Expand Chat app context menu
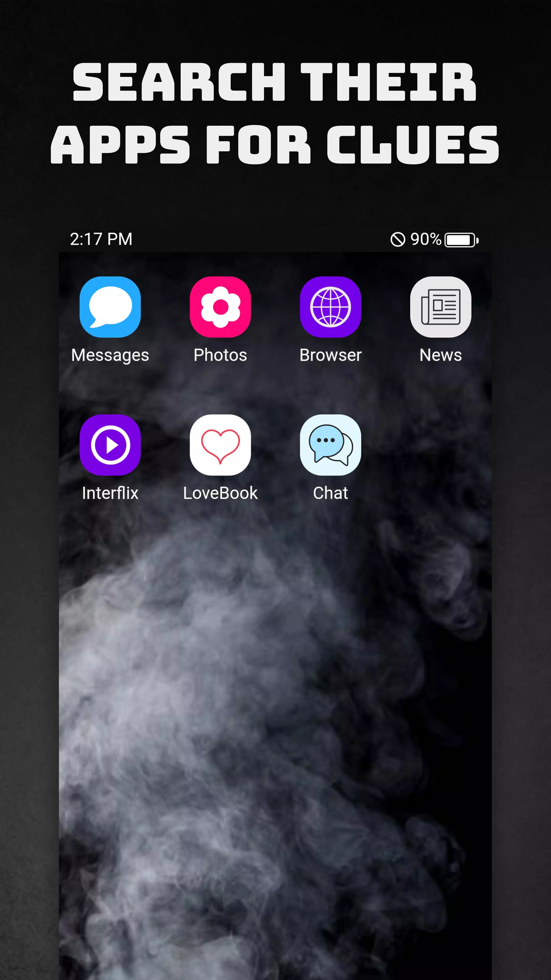This screenshot has height=980, width=551. pyautogui.click(x=330, y=445)
